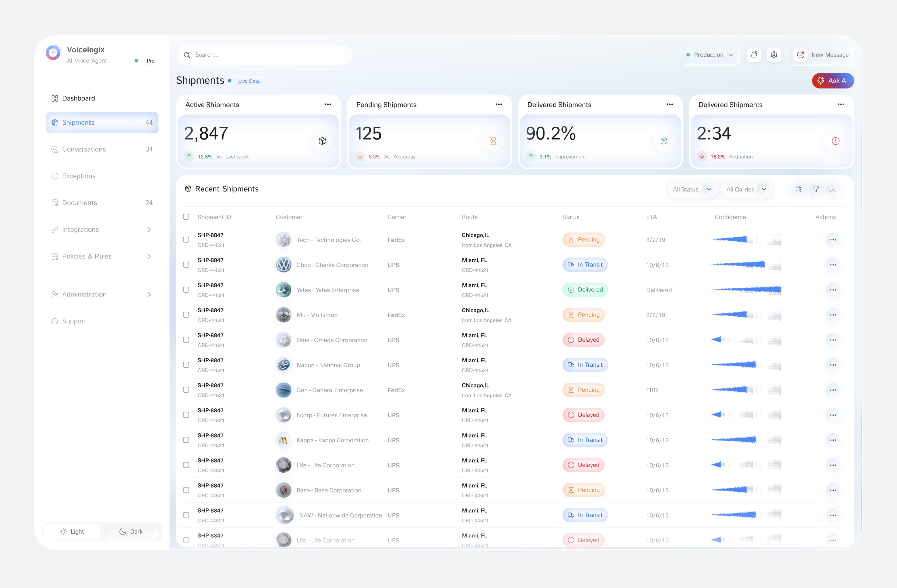Expand the Integrations sidebar item
Image resolution: width=897 pixels, height=588 pixels.
(80, 230)
